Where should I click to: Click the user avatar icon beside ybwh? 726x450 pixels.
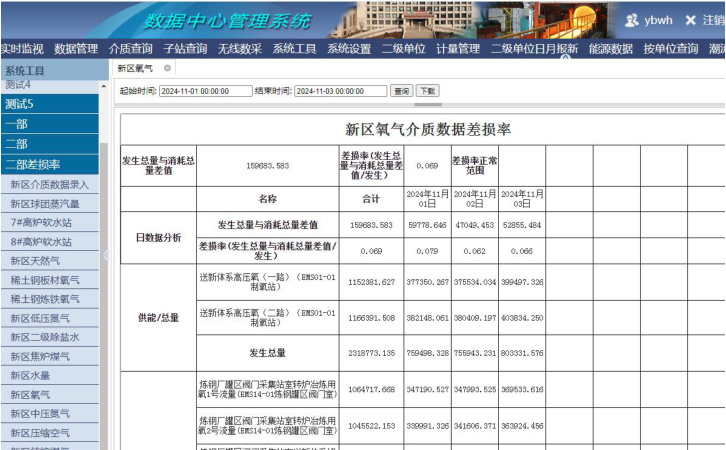tap(632, 20)
